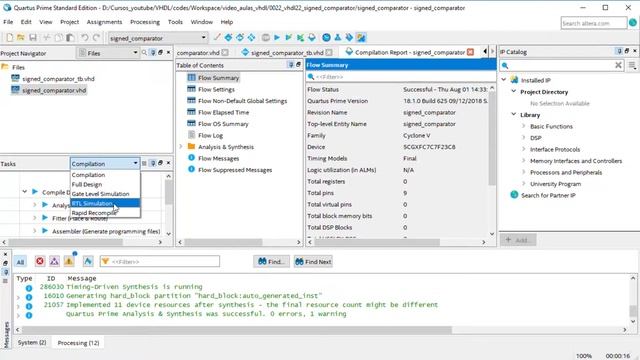Open Flow Settings in Table of Contents
Screen dimensions: 640x360
pyautogui.click(x=216, y=89)
